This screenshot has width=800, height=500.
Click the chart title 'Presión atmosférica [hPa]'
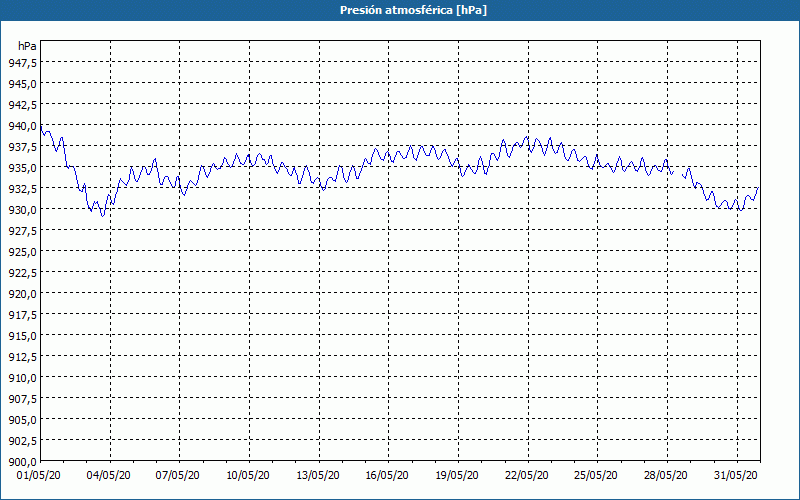413,10
